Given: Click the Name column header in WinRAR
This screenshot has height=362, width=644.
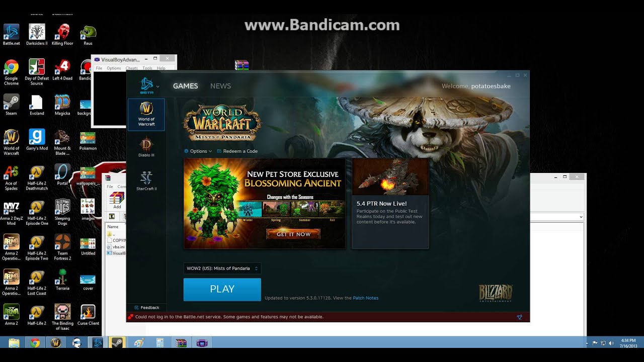Looking at the screenshot, I should [x=113, y=227].
